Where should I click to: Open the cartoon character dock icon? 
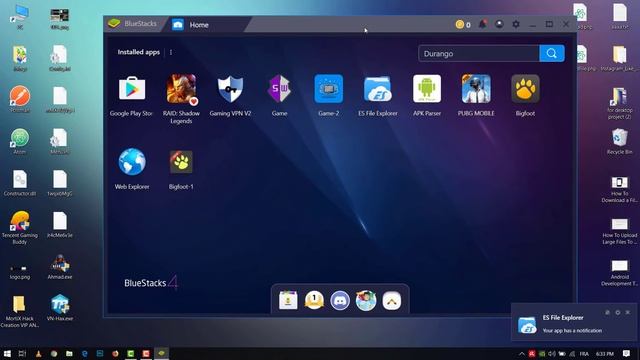(366, 301)
